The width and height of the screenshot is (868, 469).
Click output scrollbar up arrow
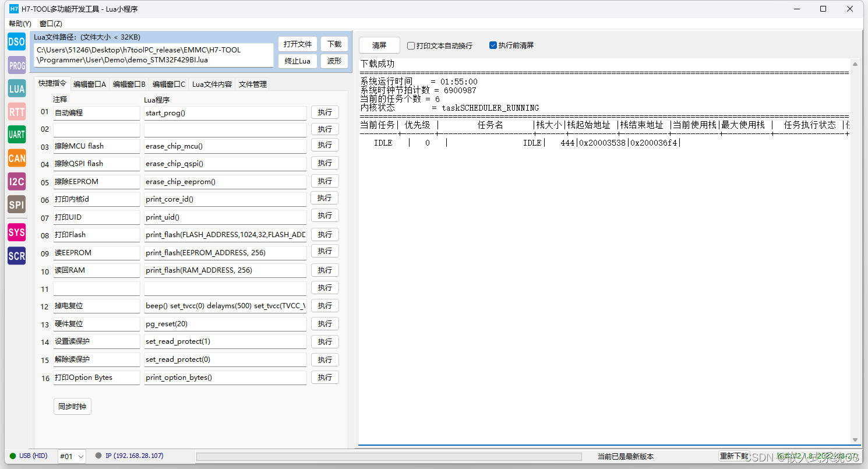tap(855, 64)
